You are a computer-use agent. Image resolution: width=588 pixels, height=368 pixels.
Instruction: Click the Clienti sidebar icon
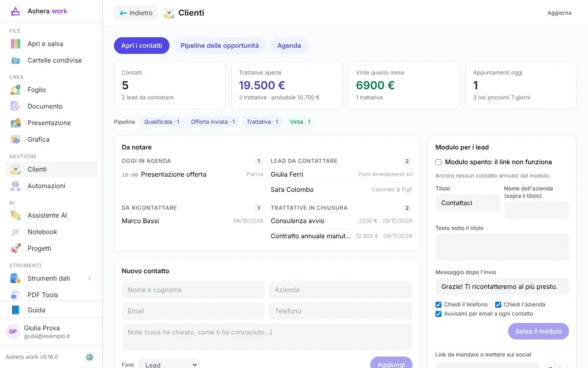pos(16,169)
